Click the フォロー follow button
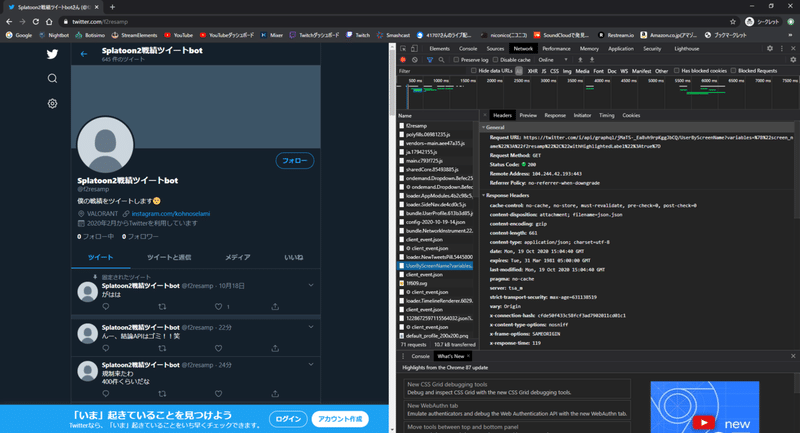Screen dimensions: 800x433 coord(295,161)
